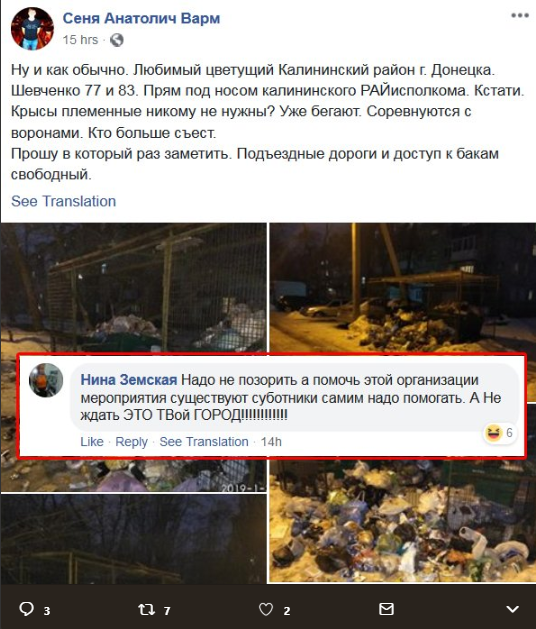
Task: Click the retweet arrows icon
Action: pos(146,610)
